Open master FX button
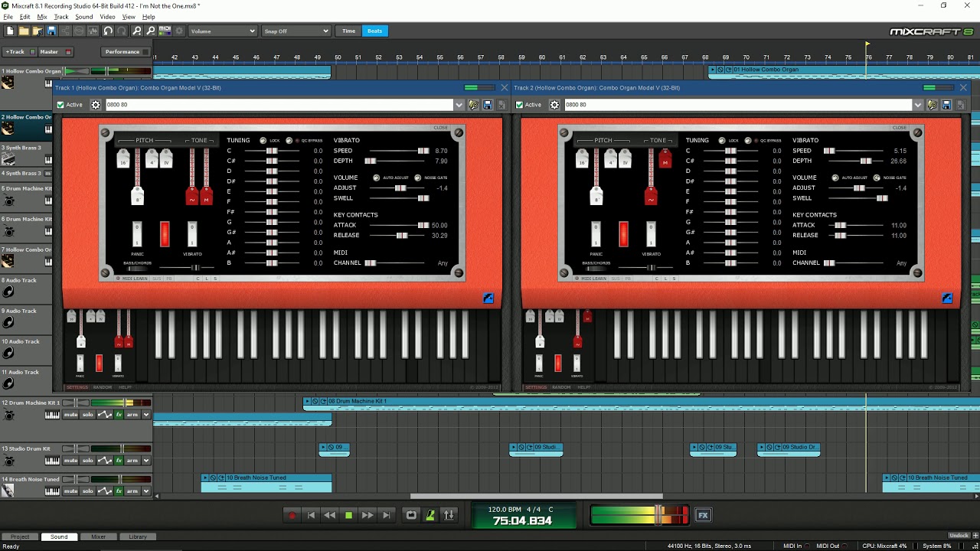 [x=703, y=515]
